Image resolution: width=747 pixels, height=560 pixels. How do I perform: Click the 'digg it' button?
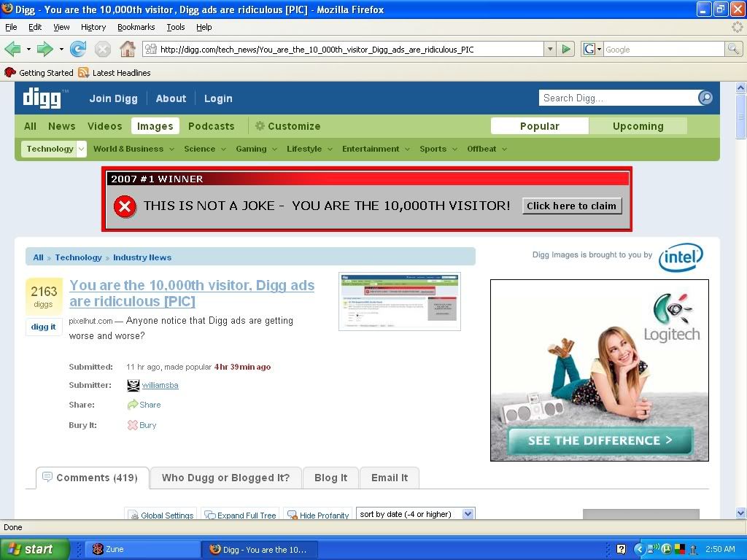coord(43,327)
